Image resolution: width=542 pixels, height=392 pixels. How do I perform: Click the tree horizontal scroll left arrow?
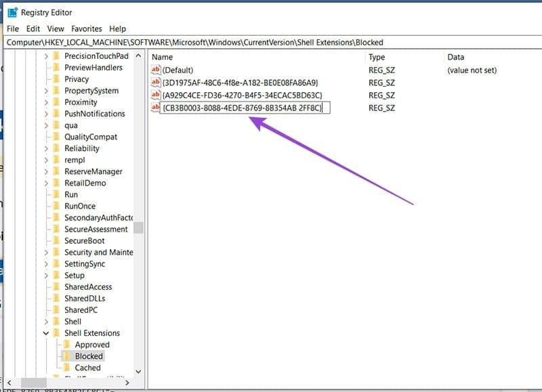tap(9, 383)
